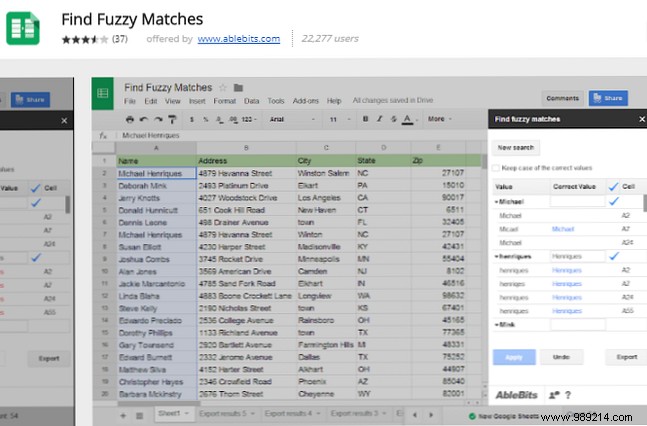Enable Keep case of the correct values
The image size is (647, 426).
496,168
